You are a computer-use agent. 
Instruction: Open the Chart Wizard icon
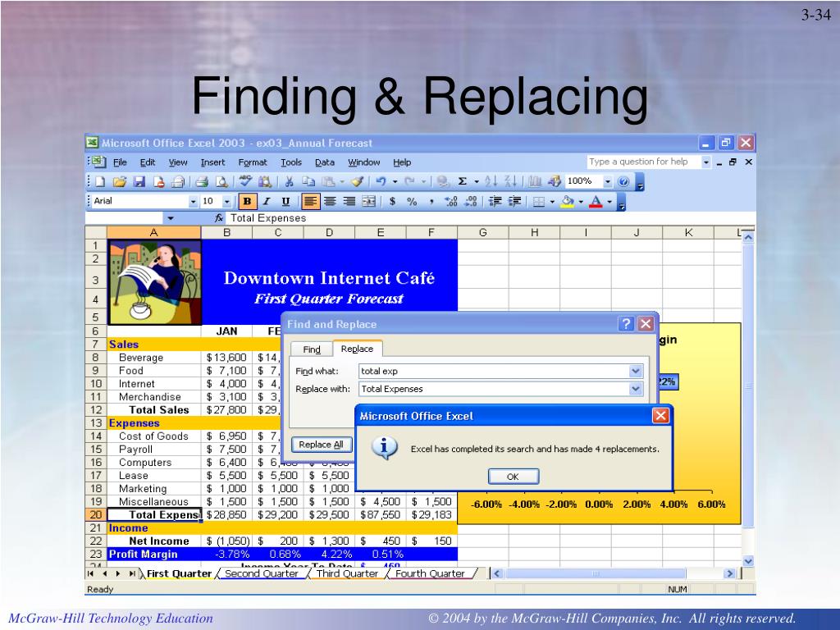coord(535,182)
